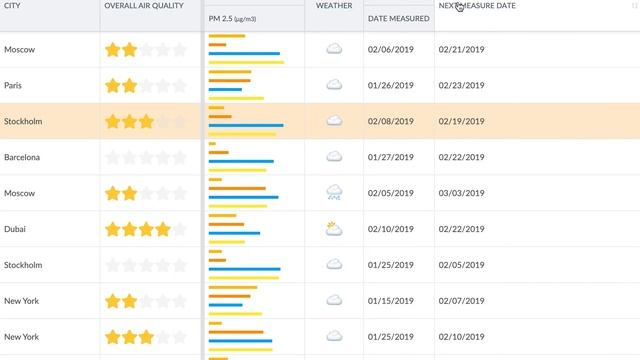This screenshot has height=360, width=640.
Task: Click second star for New York 02/07/2019 row
Action: click(129, 301)
